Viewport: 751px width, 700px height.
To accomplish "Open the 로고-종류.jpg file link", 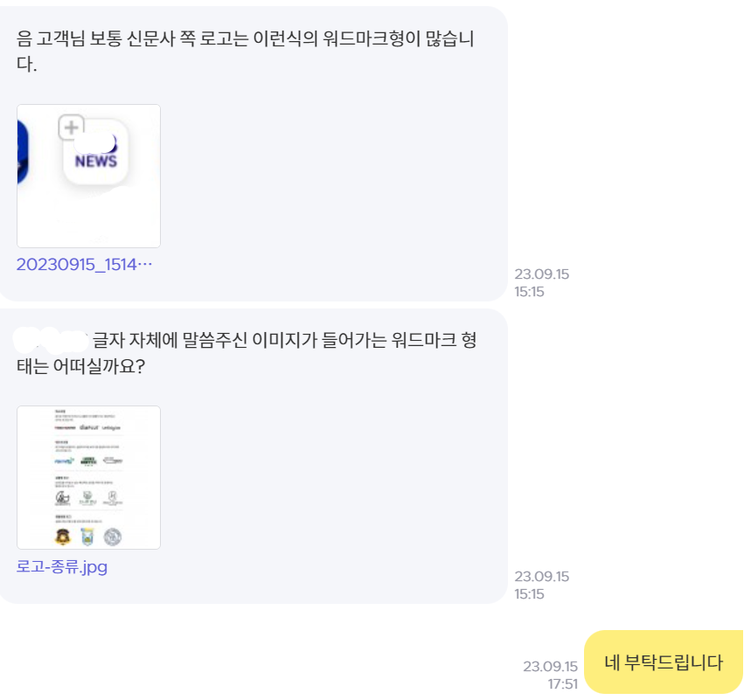I will click(62, 566).
